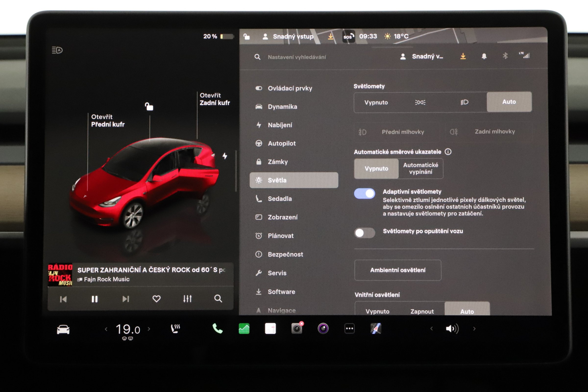The image size is (588, 392).
Task: Open the Ambientní osvětlení panel
Action: pyautogui.click(x=398, y=270)
